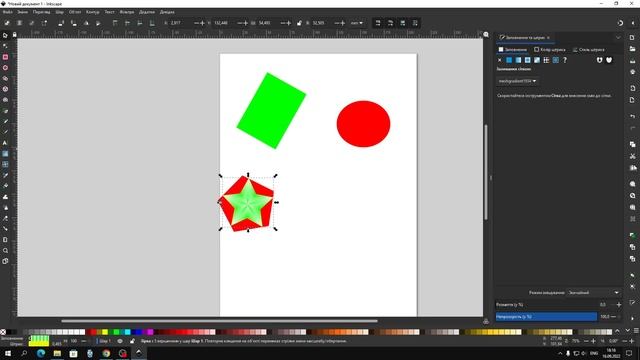This screenshot has width=640, height=360.
Task: Select the Ellipse tool
Action: point(5,68)
